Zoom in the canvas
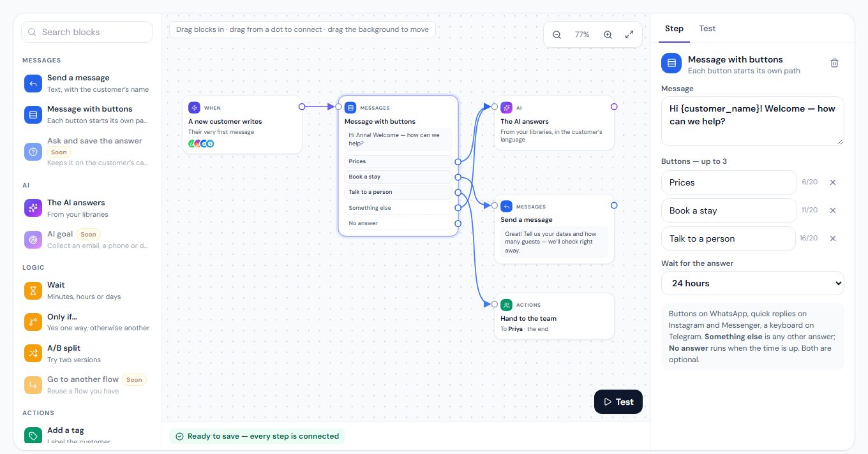 coord(608,34)
